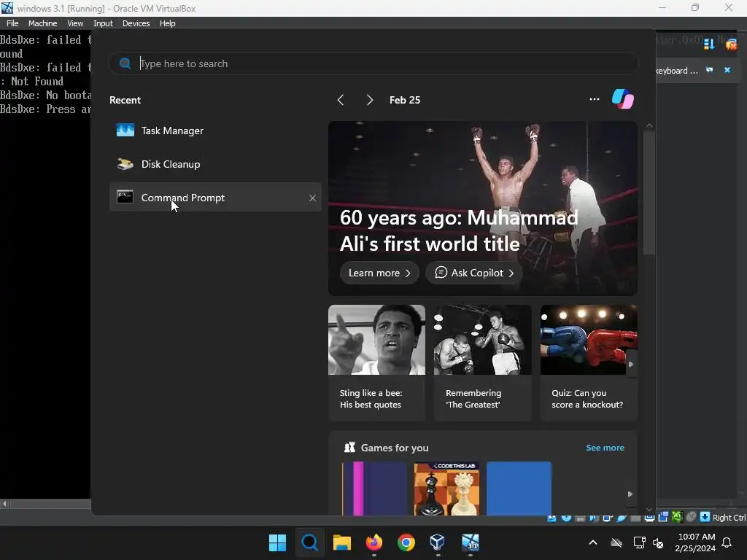Click the icon left of the blue X on keyboard notice
The width and height of the screenshot is (747, 560).
709,70
